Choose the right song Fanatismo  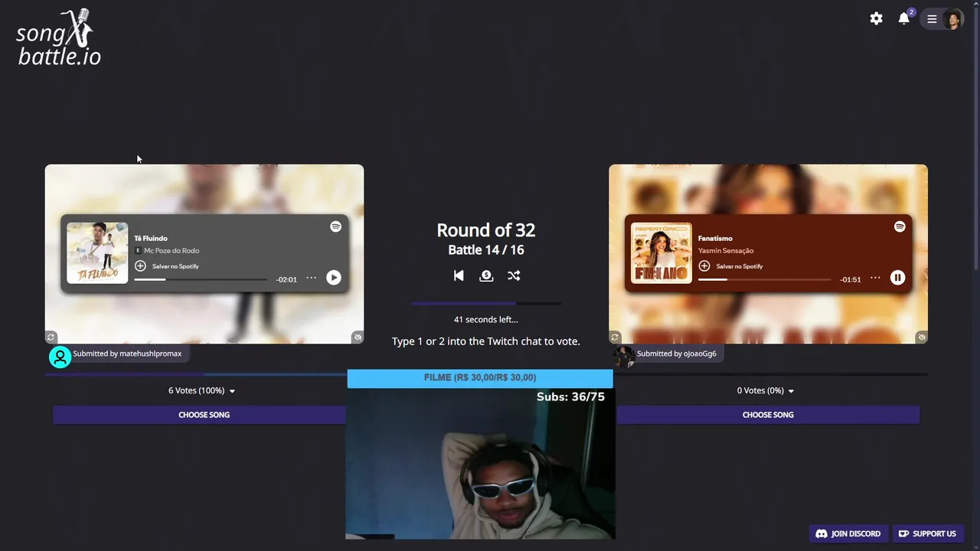[768, 415]
